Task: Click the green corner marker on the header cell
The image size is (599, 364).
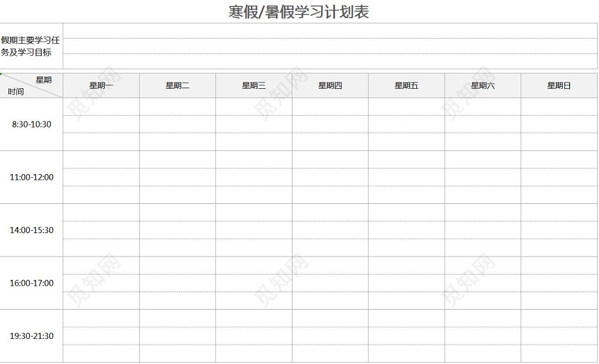Action: pyautogui.click(x=2, y=74)
